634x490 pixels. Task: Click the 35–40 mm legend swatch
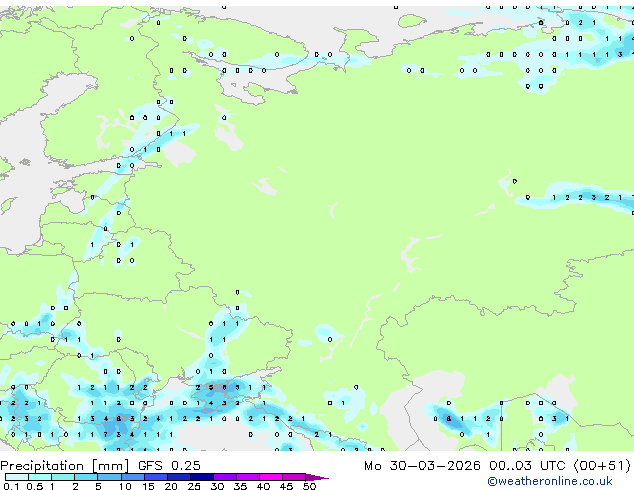248,477
